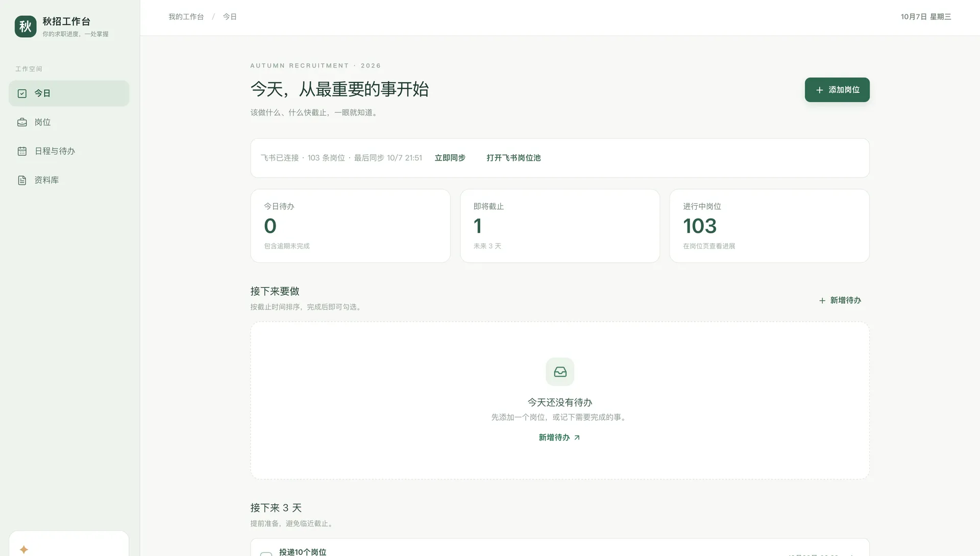Image resolution: width=980 pixels, height=556 pixels.
Task: Click the arrow icon after centered 新增待办 link
Action: click(x=577, y=438)
